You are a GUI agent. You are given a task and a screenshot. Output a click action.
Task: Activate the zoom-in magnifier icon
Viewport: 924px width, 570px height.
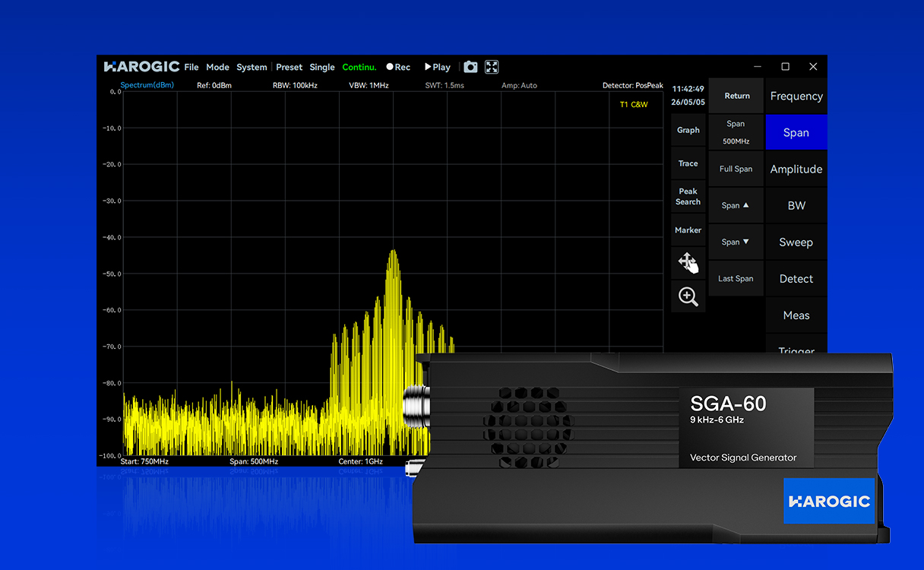[x=688, y=296]
